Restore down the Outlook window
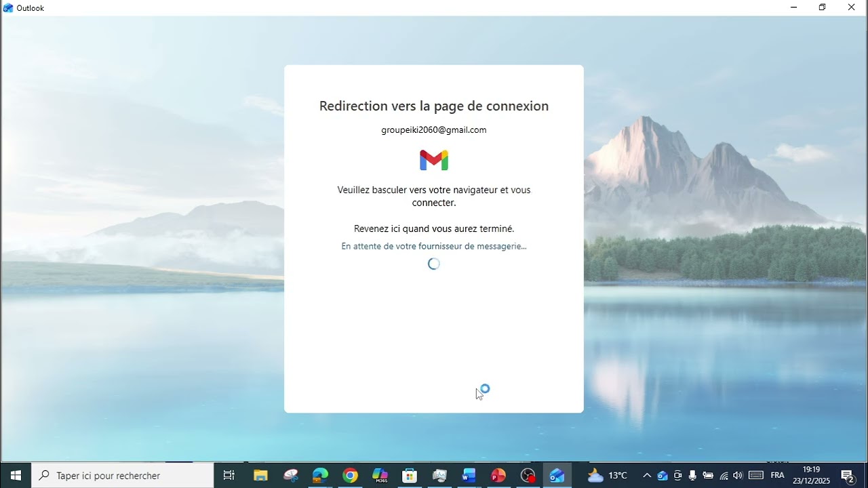Image resolution: width=868 pixels, height=488 pixels. (x=823, y=7)
